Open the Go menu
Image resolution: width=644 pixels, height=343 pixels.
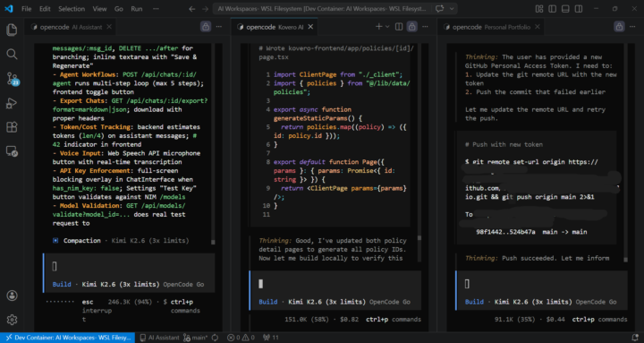point(119,9)
